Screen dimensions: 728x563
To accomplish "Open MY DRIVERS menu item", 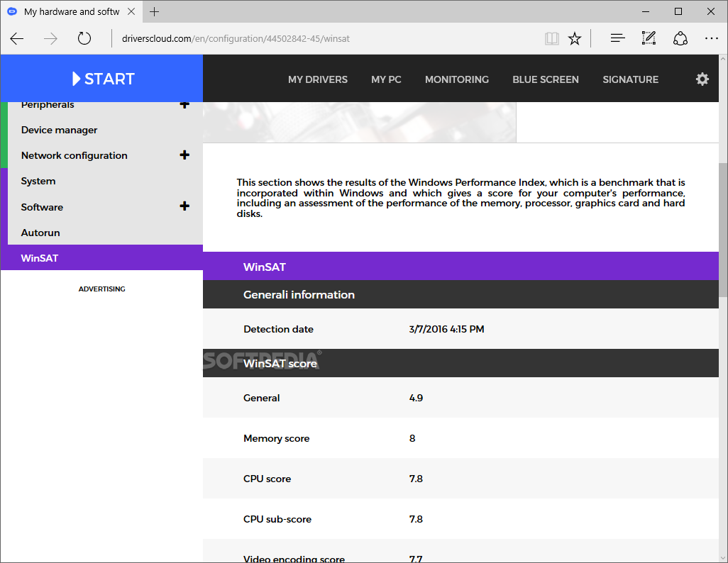I will [x=318, y=79].
